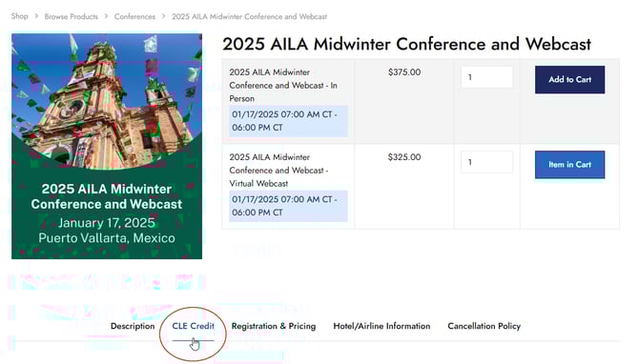Click the In Person date and time badge
The height and width of the screenshot is (364, 639).
point(288,121)
